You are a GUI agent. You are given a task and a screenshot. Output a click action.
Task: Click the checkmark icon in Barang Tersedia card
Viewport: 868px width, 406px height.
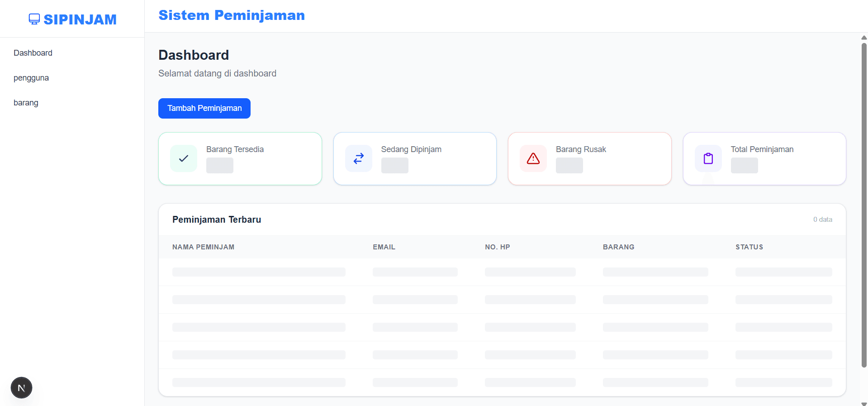coord(184,158)
